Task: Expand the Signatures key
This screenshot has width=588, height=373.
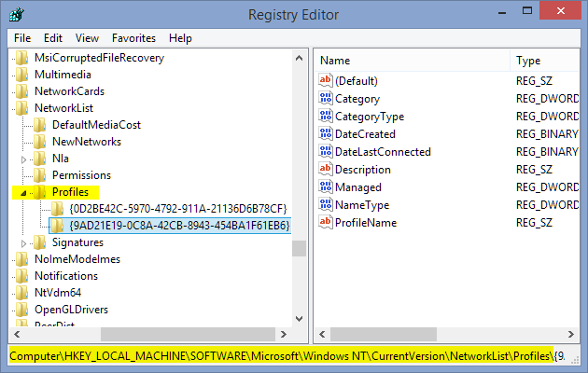Action: pos(23,243)
